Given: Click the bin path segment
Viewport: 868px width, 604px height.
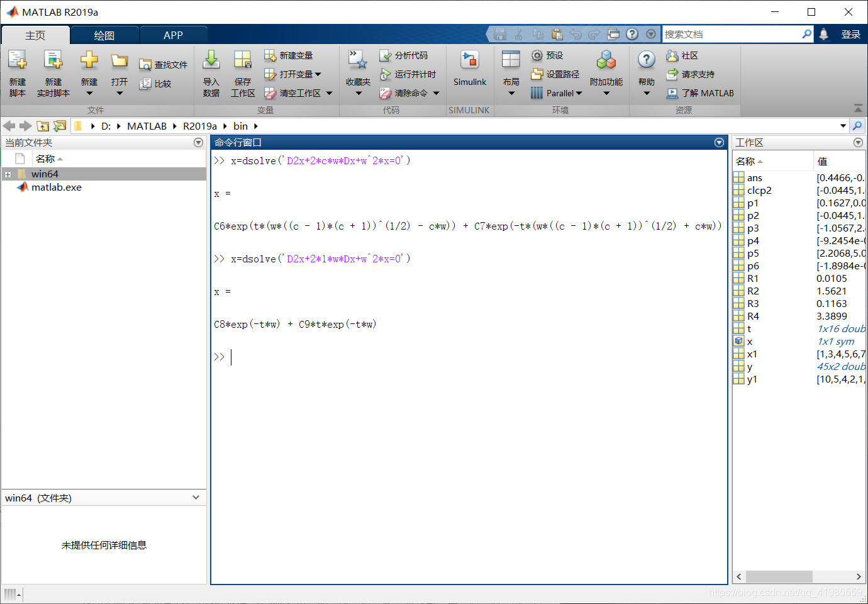Looking at the screenshot, I should pyautogui.click(x=240, y=126).
